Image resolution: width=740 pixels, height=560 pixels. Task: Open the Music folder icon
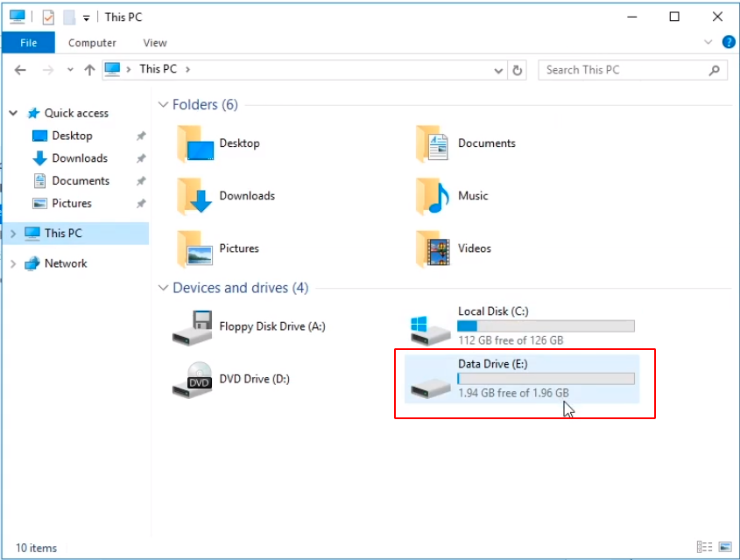point(433,196)
